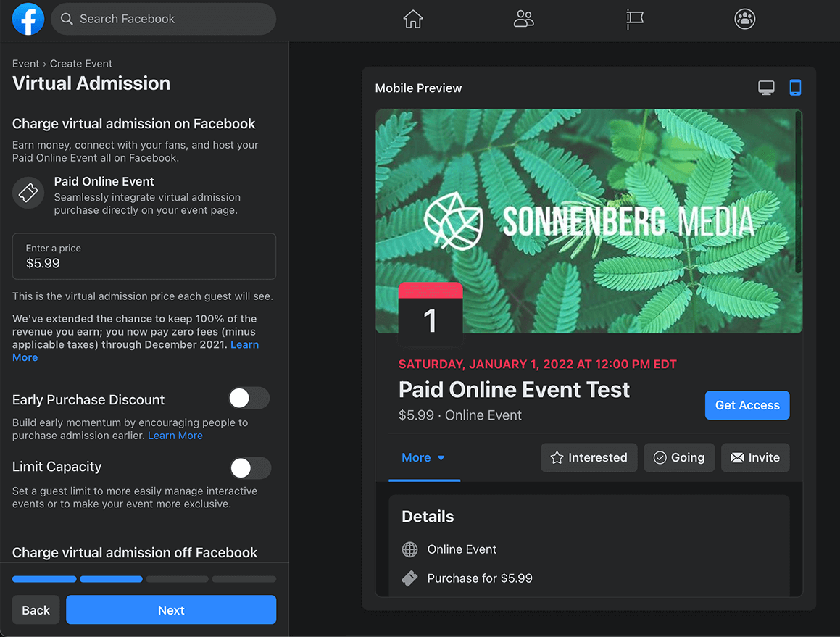The image size is (840, 637).
Task: Click the Saturday, January 1, 2022 date text
Action: pos(537,365)
